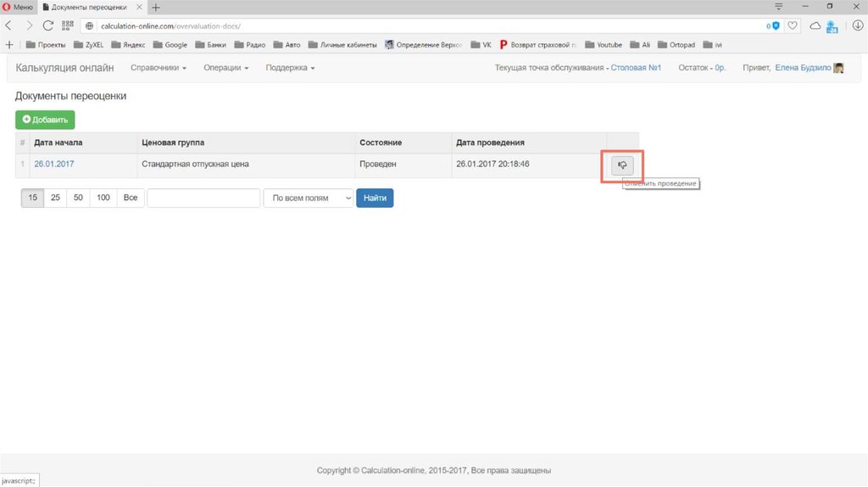868x487 pixels.
Task: Click the Найти search button
Action: (375, 198)
